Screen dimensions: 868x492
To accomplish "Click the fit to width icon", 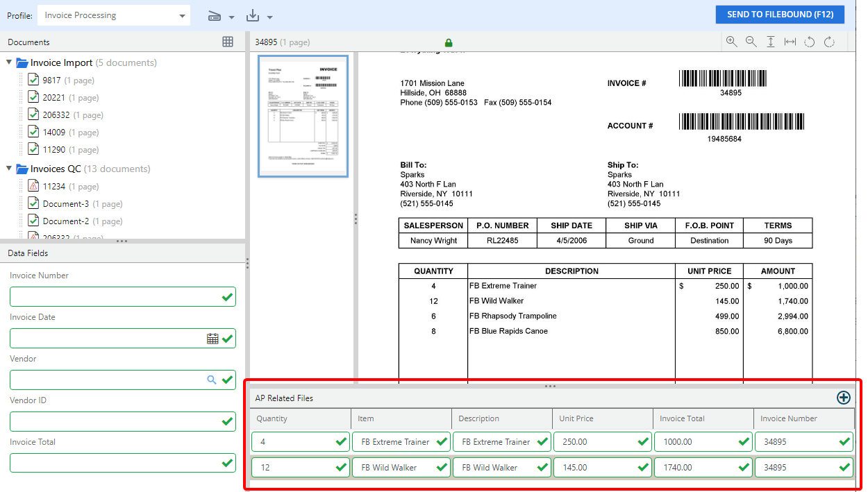I will tap(790, 42).
